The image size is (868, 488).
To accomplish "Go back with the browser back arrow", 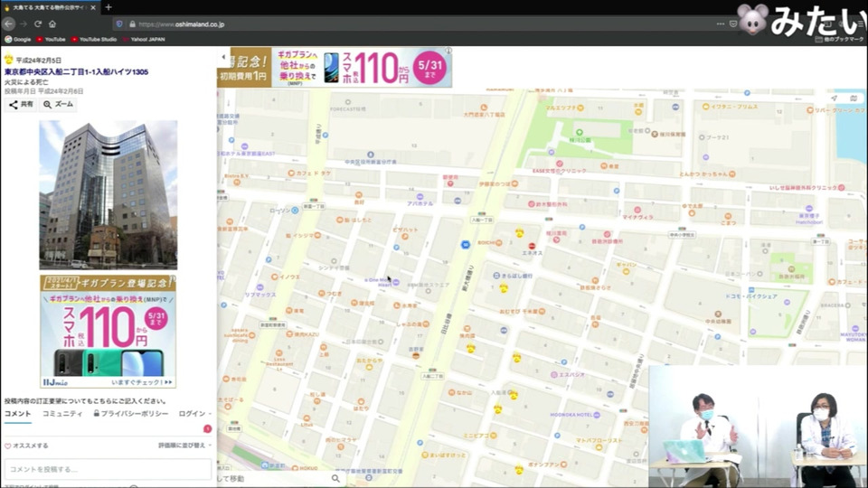I will click(9, 23).
